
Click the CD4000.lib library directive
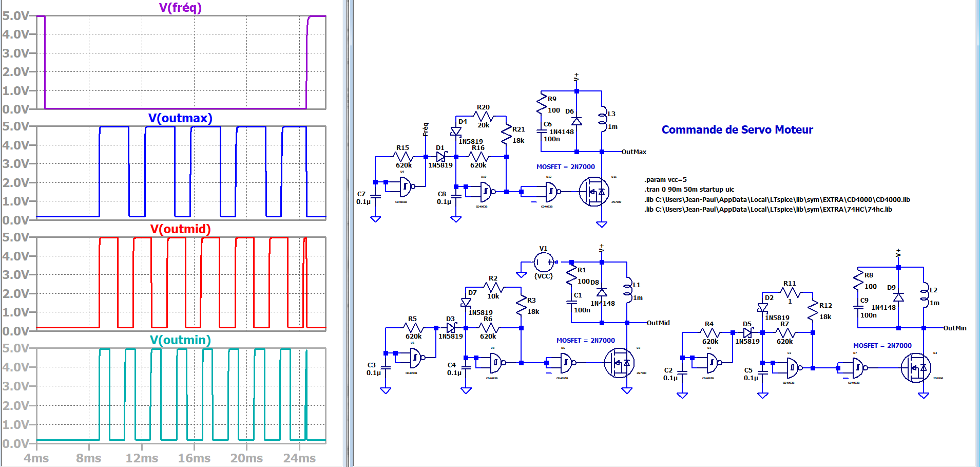(x=777, y=199)
